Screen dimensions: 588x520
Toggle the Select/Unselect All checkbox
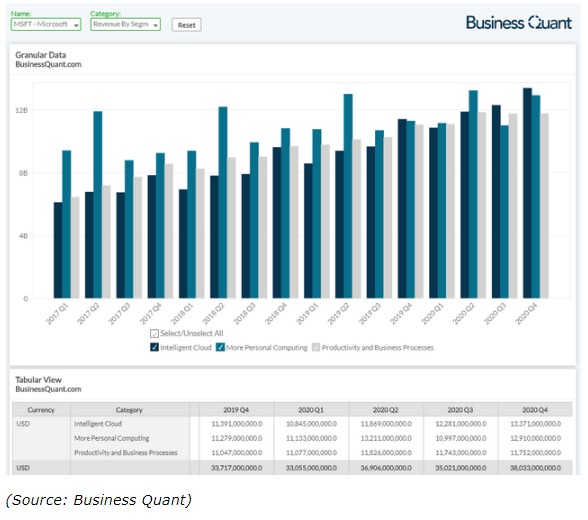tap(154, 333)
